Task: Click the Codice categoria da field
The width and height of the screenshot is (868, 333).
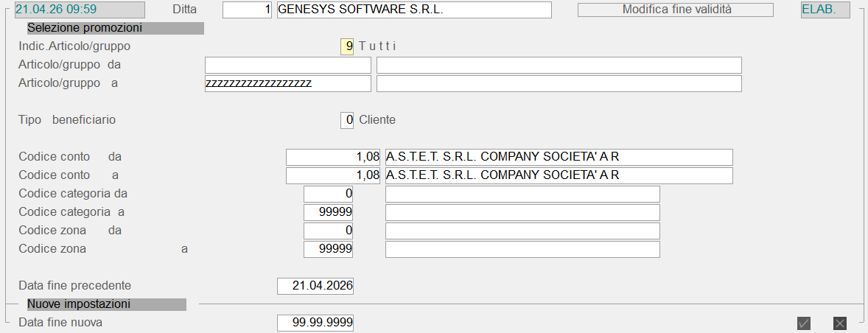Action: pos(329,194)
